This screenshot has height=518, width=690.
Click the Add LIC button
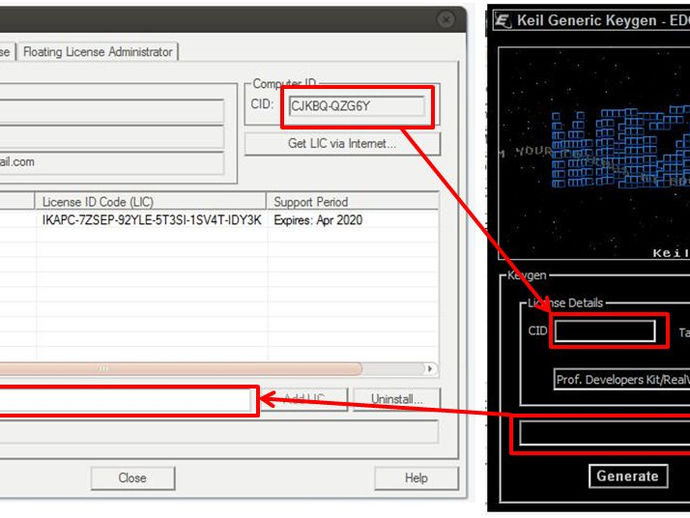[x=305, y=399]
